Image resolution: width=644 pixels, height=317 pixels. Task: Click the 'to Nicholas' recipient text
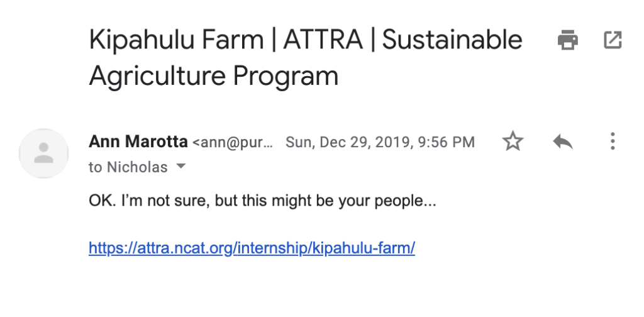click(x=128, y=167)
